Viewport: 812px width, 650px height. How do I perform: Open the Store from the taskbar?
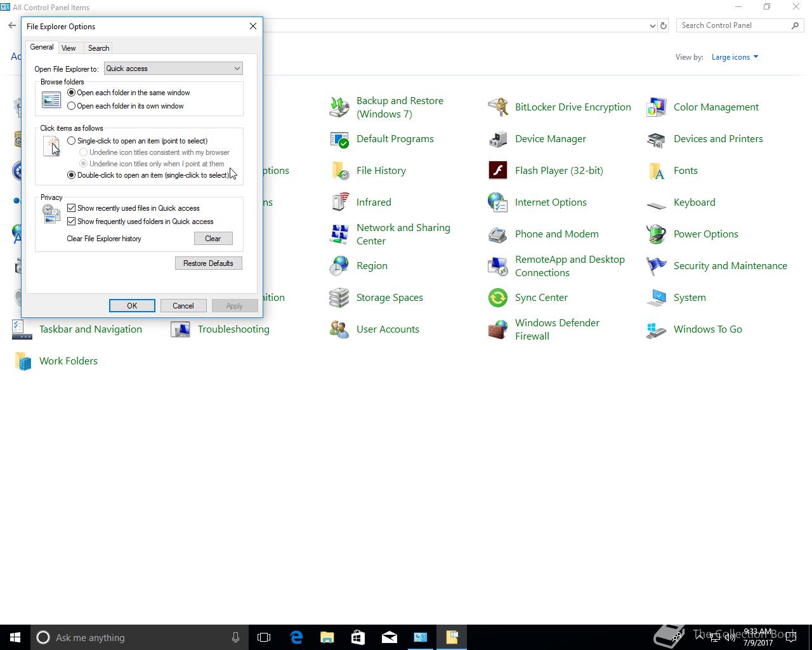[358, 637]
